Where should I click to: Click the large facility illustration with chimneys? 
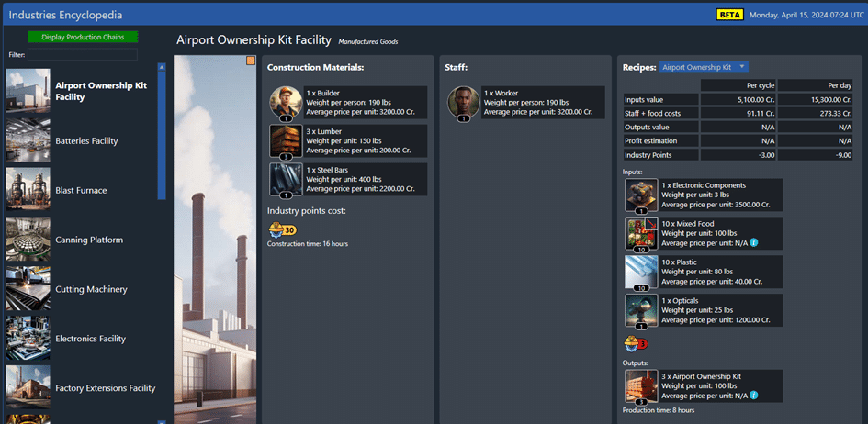pos(215,240)
